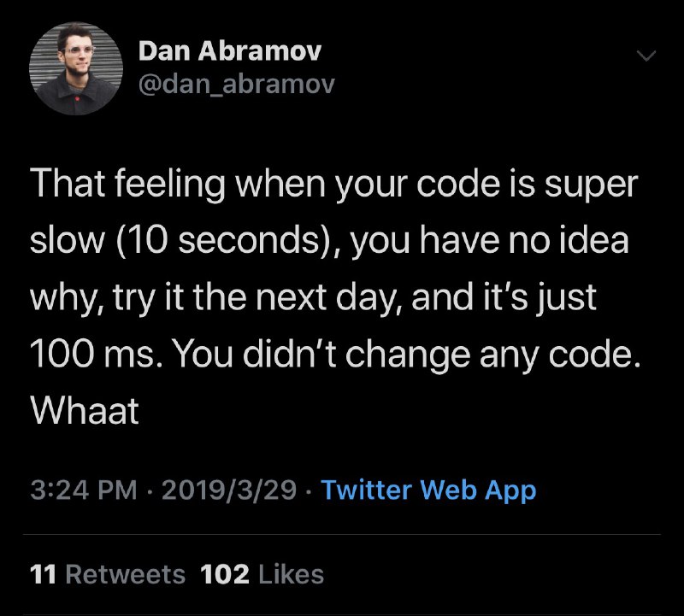This screenshot has width=684, height=616.
Task: Click the 2019/3/29 tweet date
Action: 229,490
